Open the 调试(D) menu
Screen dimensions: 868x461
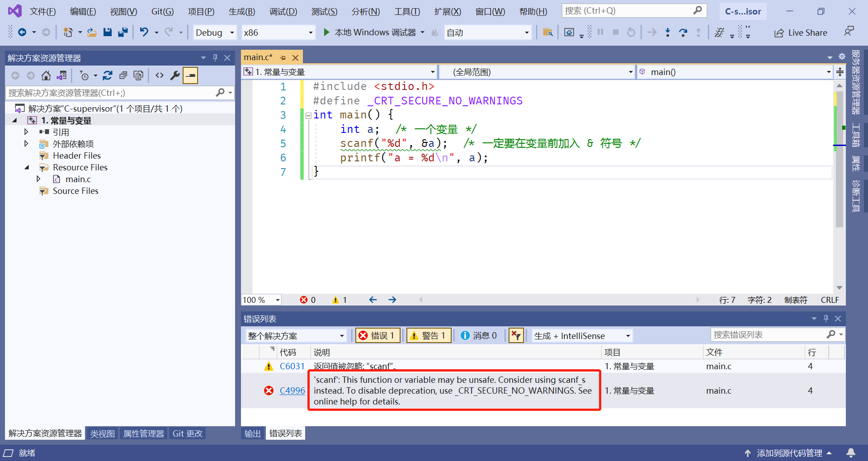click(x=283, y=11)
